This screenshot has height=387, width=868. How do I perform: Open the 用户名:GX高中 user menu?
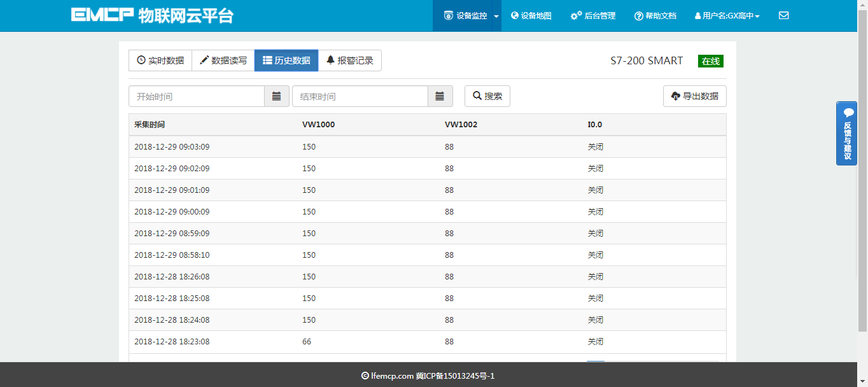click(x=727, y=16)
